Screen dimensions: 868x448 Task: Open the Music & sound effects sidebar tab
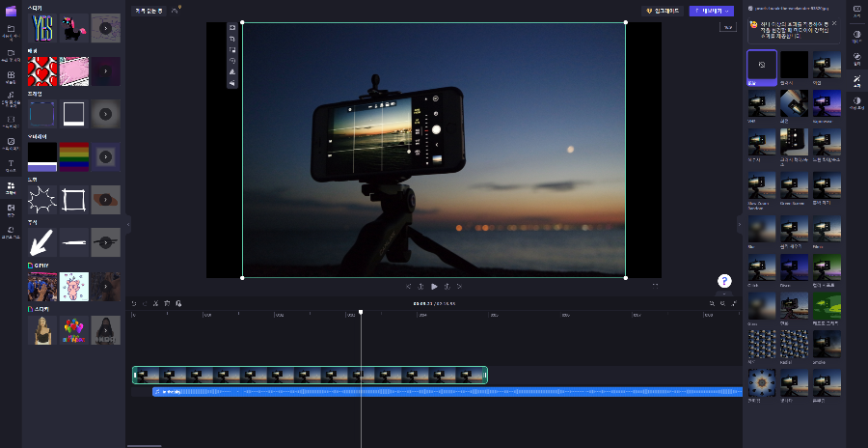click(x=11, y=98)
